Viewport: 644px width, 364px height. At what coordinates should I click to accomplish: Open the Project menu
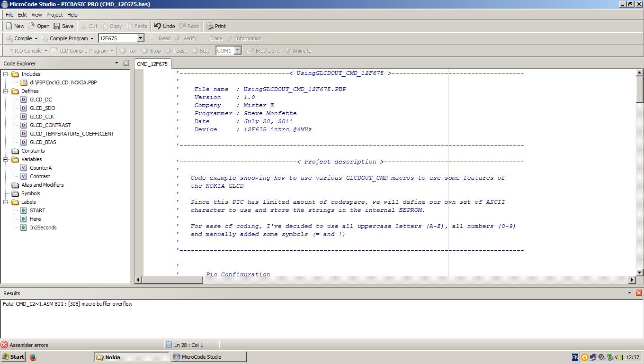[54, 15]
